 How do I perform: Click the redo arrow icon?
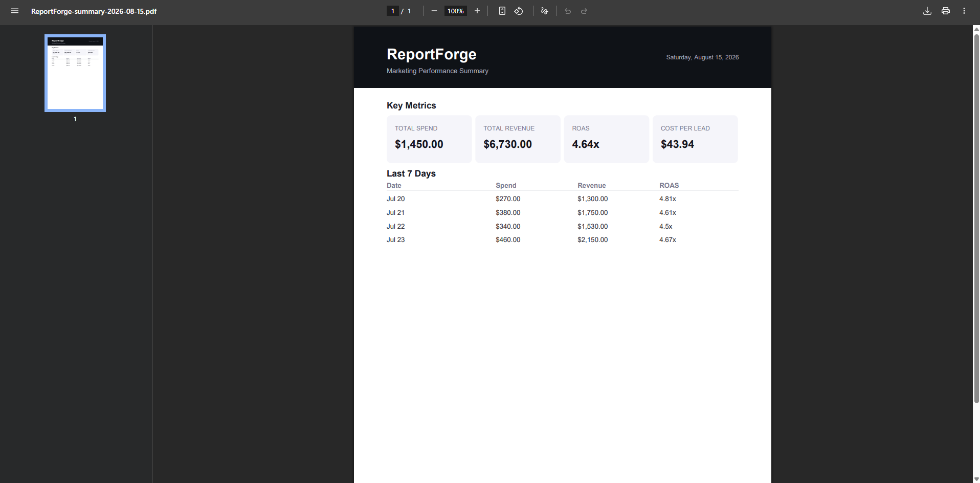[x=584, y=11]
